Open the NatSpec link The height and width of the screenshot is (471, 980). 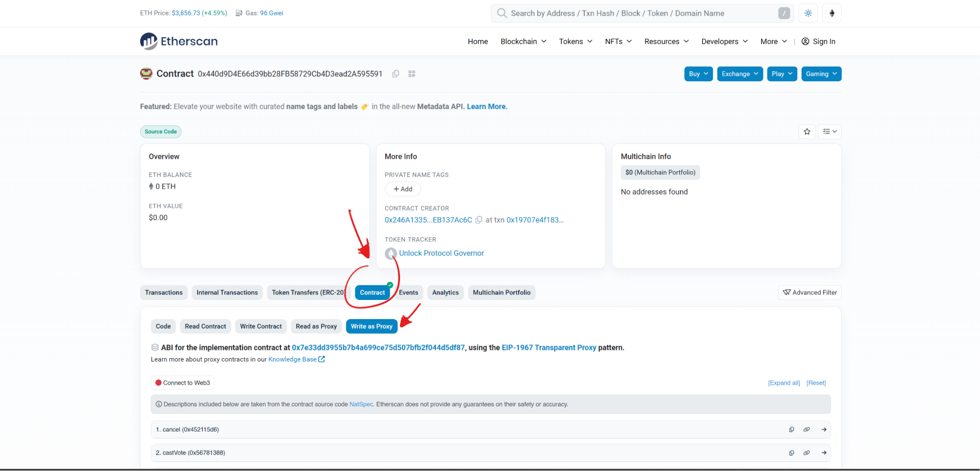coord(361,404)
